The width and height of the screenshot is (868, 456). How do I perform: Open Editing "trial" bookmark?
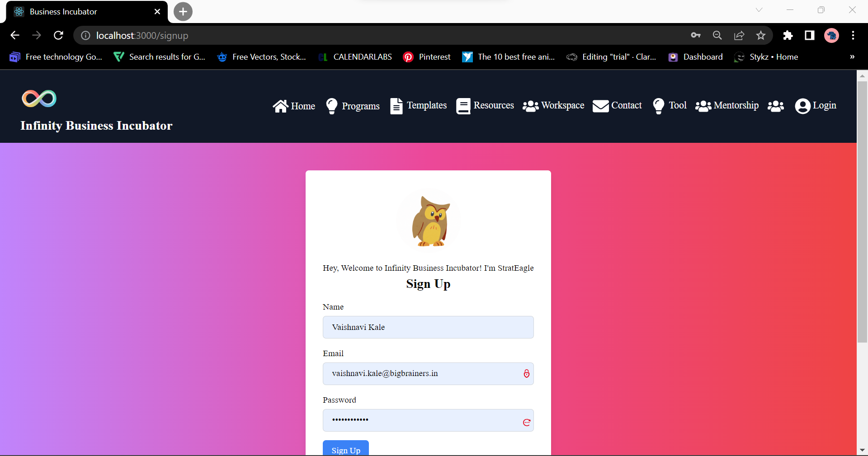click(x=611, y=57)
